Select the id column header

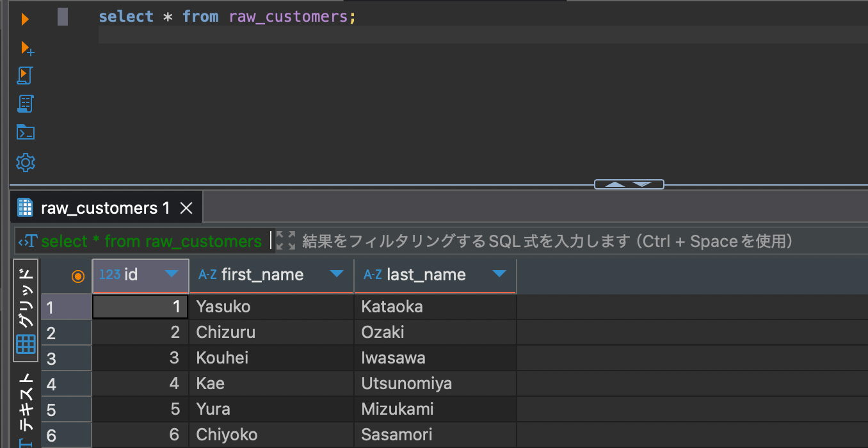(141, 275)
